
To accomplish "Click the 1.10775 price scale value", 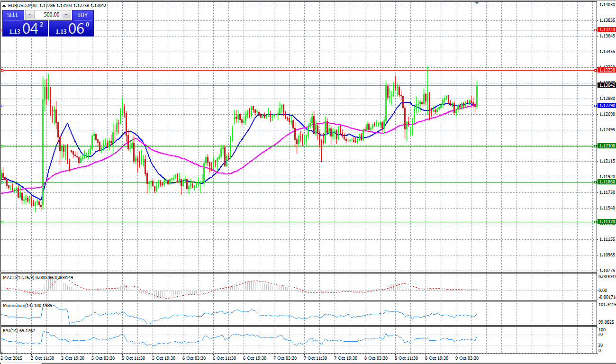I will [x=607, y=271].
